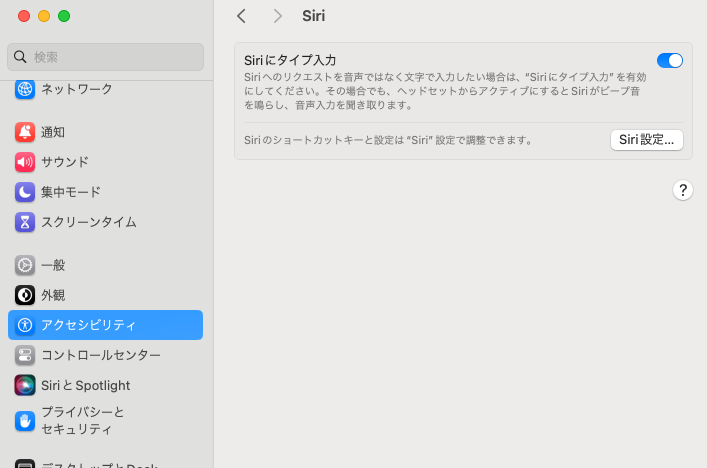This screenshot has width=707, height=468.
Task: Select 通知 label in the sidebar
Action: coord(53,132)
